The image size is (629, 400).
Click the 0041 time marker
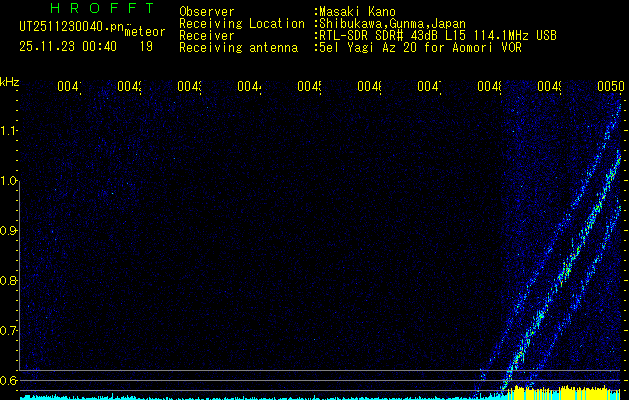coord(69,86)
